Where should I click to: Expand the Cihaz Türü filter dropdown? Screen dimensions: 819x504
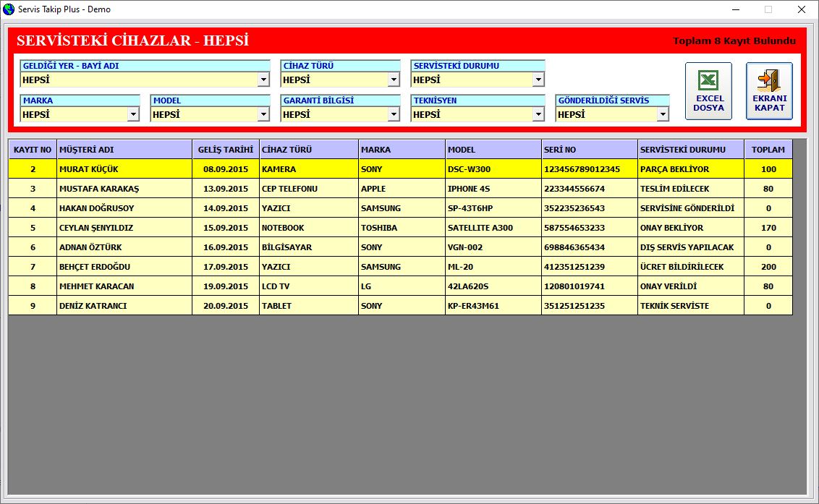[394, 80]
